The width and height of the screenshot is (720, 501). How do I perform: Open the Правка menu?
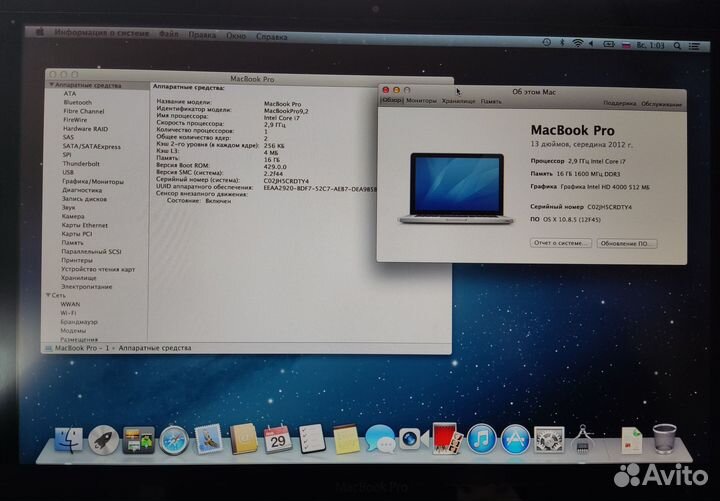[x=202, y=35]
